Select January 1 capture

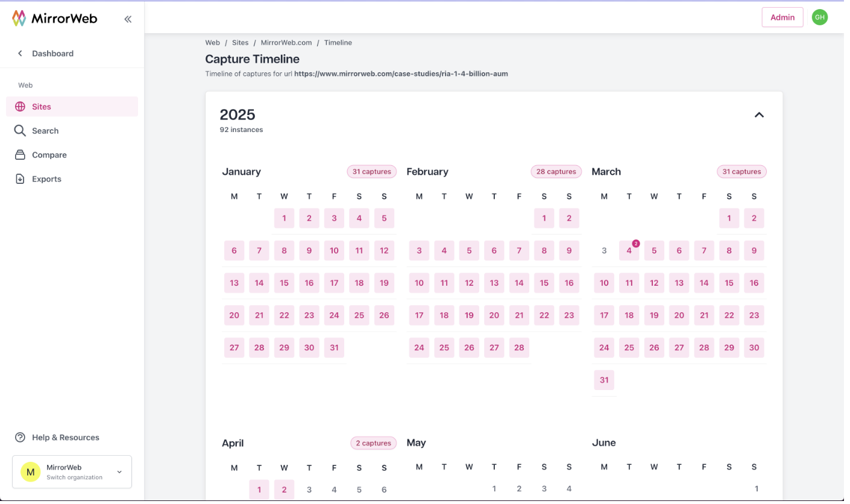284,218
